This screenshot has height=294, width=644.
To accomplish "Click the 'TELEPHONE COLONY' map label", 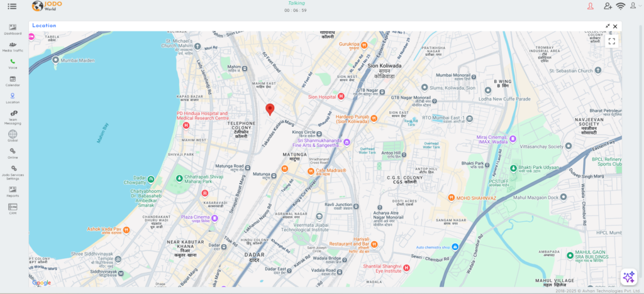I will point(241,126).
